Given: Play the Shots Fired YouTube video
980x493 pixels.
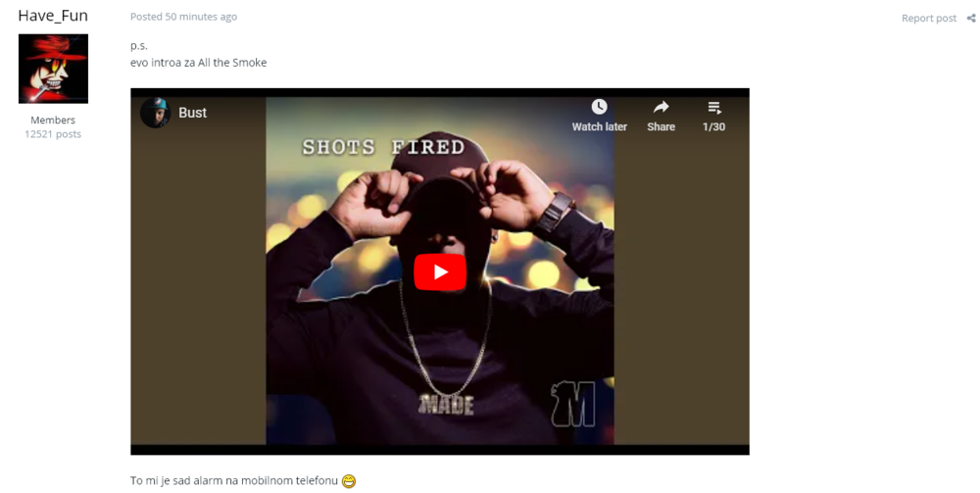Looking at the screenshot, I should pyautogui.click(x=440, y=272).
